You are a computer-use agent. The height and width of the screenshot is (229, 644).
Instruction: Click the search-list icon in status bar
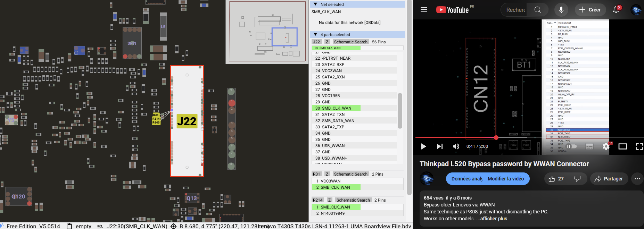tap(100, 226)
